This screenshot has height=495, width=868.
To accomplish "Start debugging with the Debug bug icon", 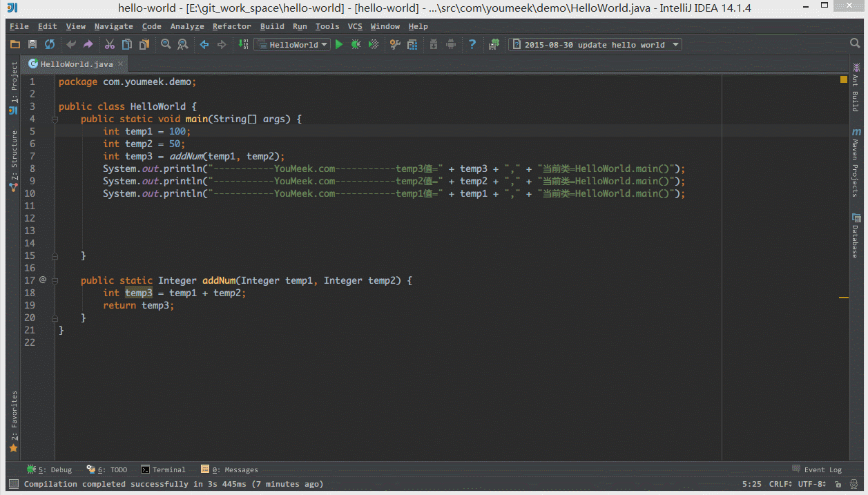I will [356, 45].
